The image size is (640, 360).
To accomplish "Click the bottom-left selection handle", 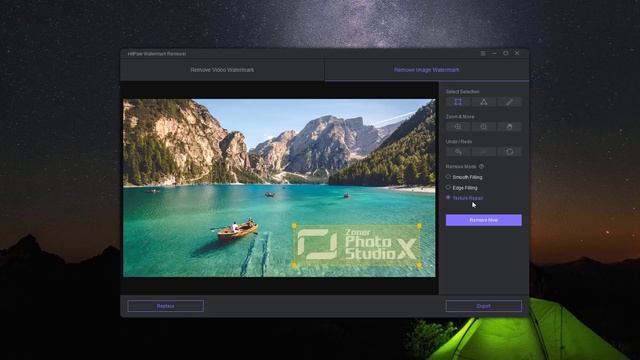I will pyautogui.click(x=294, y=265).
